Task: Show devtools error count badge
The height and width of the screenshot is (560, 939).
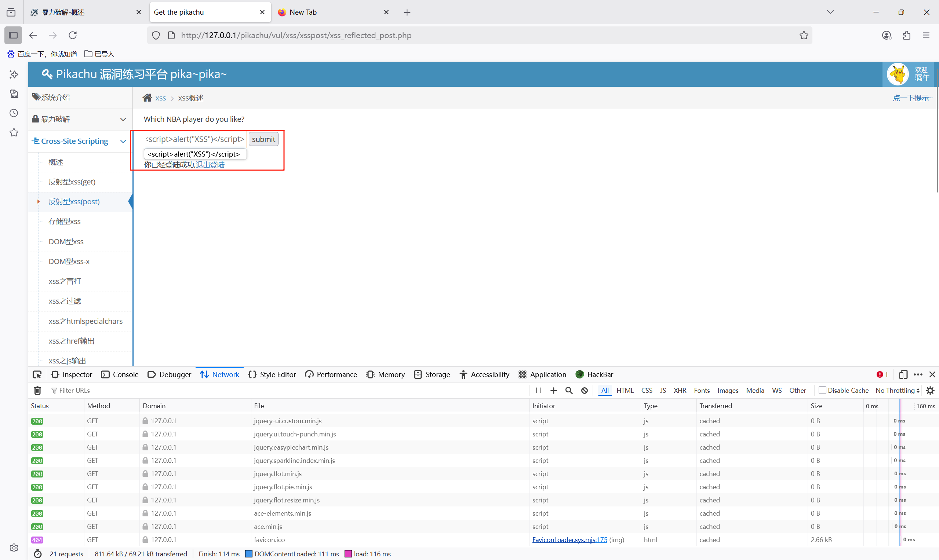Action: [882, 374]
